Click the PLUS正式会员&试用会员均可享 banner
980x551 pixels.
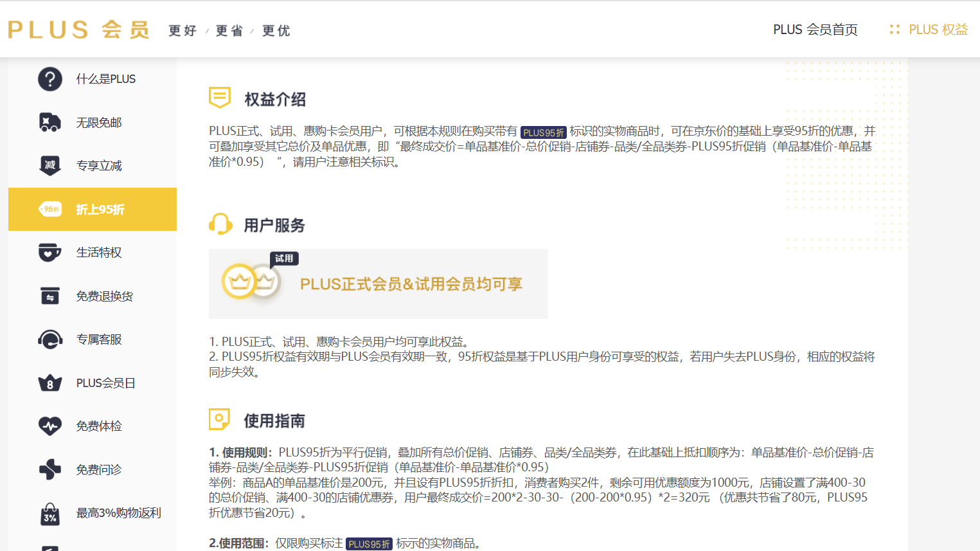point(379,284)
